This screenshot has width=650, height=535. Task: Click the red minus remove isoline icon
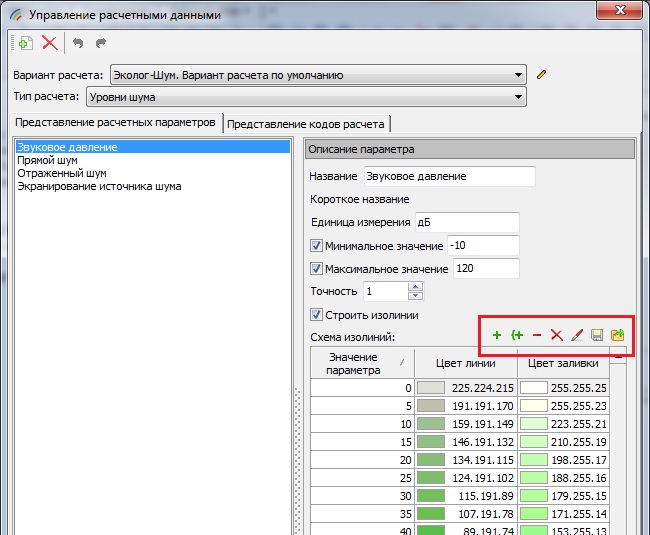(537, 335)
